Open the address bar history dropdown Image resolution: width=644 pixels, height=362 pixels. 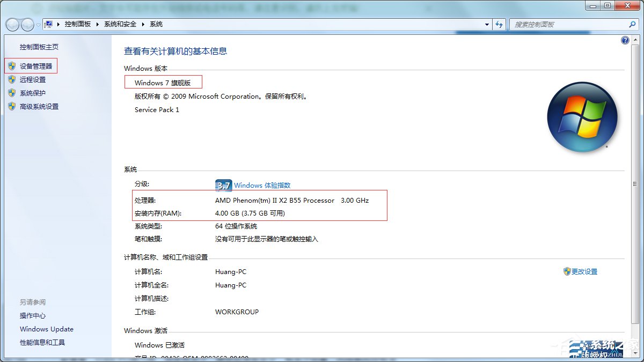pos(487,24)
